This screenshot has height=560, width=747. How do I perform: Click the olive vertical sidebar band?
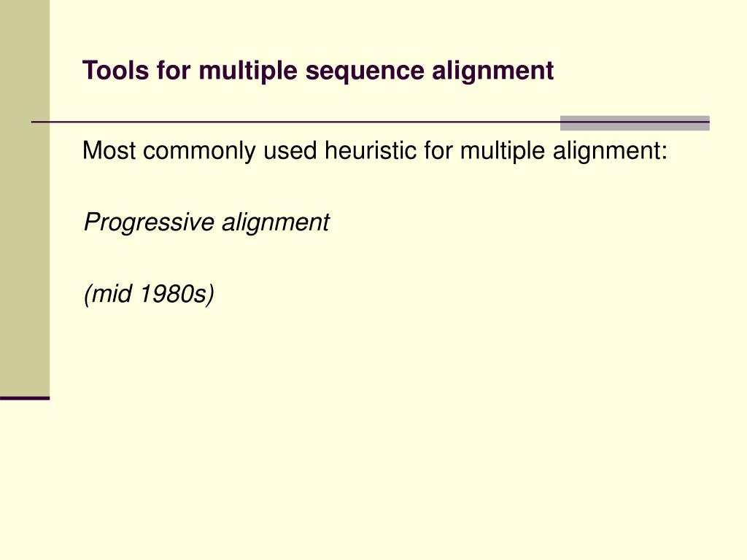click(25, 198)
